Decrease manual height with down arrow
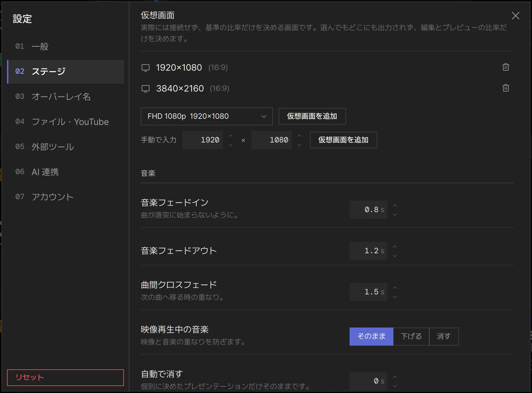The height and width of the screenshot is (393, 532). pos(299,145)
